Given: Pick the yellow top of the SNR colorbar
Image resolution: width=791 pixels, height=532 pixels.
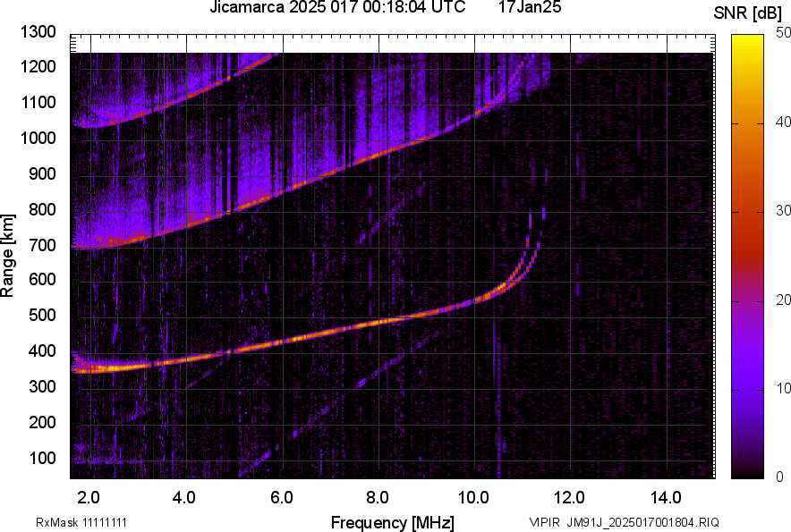Looking at the screenshot, I should [746, 40].
